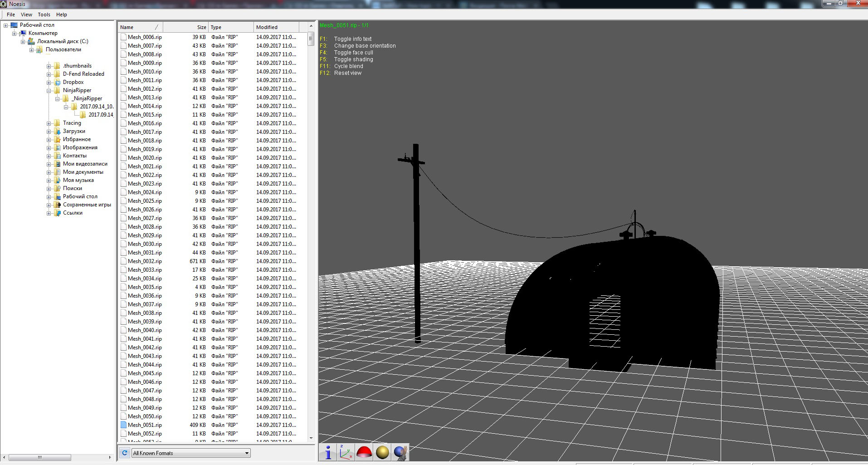Click the Dropbox folder icon in tree
This screenshot has height=465, width=868.
58,82
